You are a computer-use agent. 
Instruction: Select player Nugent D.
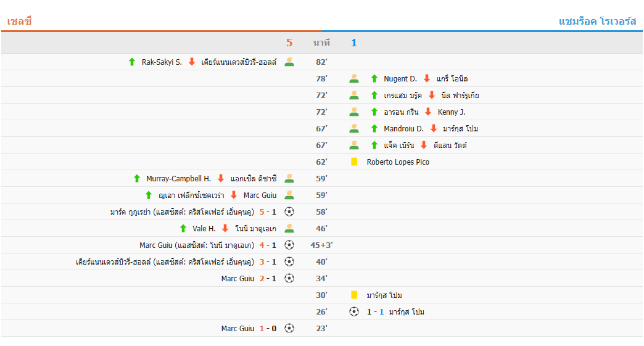coord(400,79)
